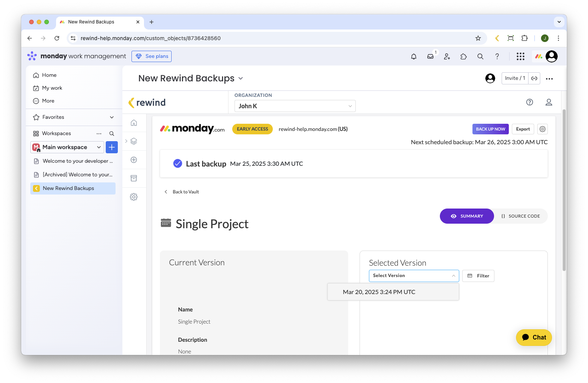
Task: Open Chrome three-dot menu
Action: (558, 38)
